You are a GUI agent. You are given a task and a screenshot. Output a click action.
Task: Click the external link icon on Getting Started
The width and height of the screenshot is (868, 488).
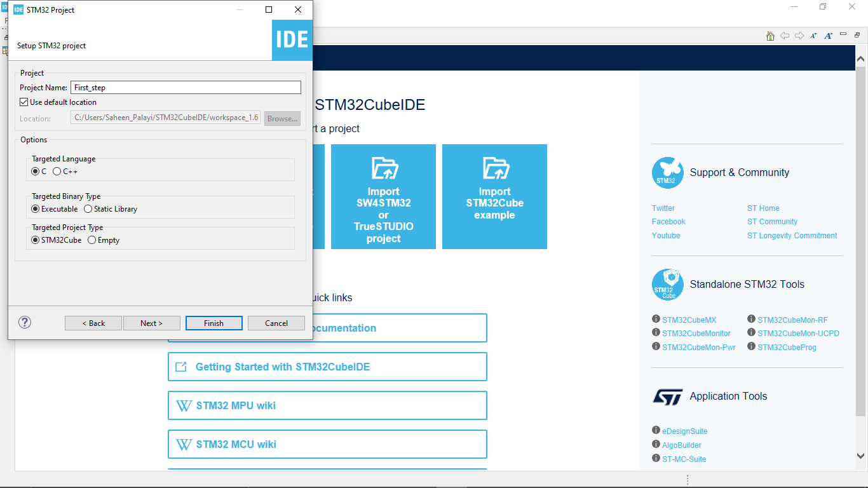(x=181, y=367)
